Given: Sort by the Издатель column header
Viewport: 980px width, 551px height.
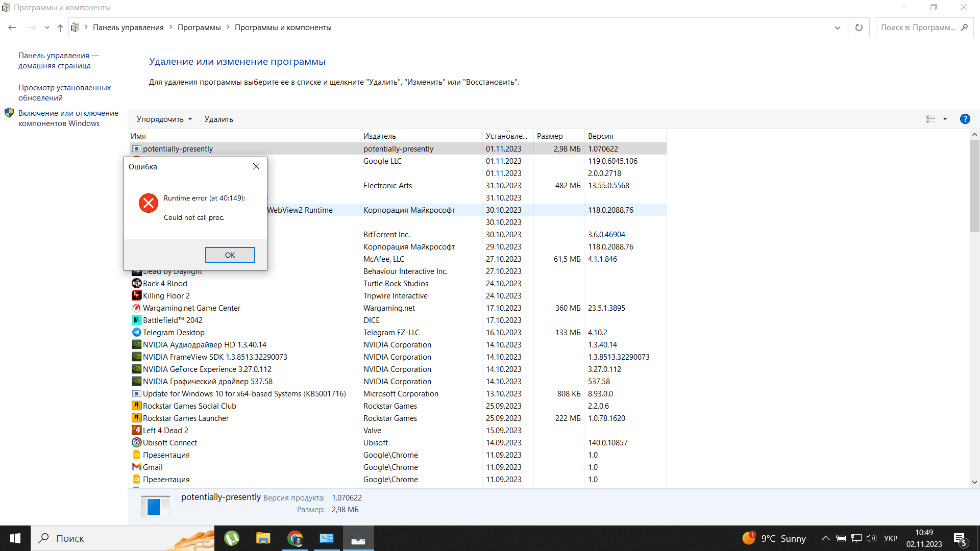Looking at the screenshot, I should pyautogui.click(x=379, y=136).
